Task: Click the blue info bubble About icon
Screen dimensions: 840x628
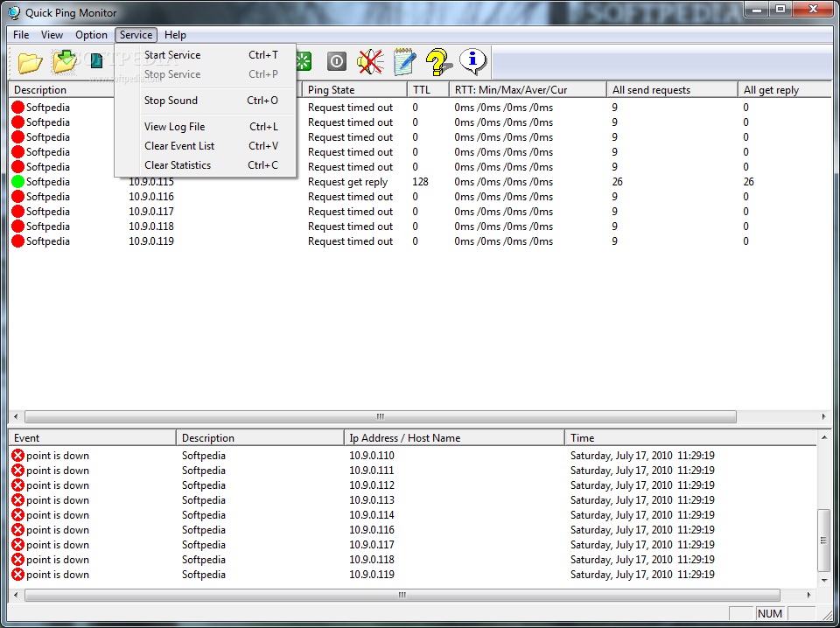Action: click(x=473, y=60)
